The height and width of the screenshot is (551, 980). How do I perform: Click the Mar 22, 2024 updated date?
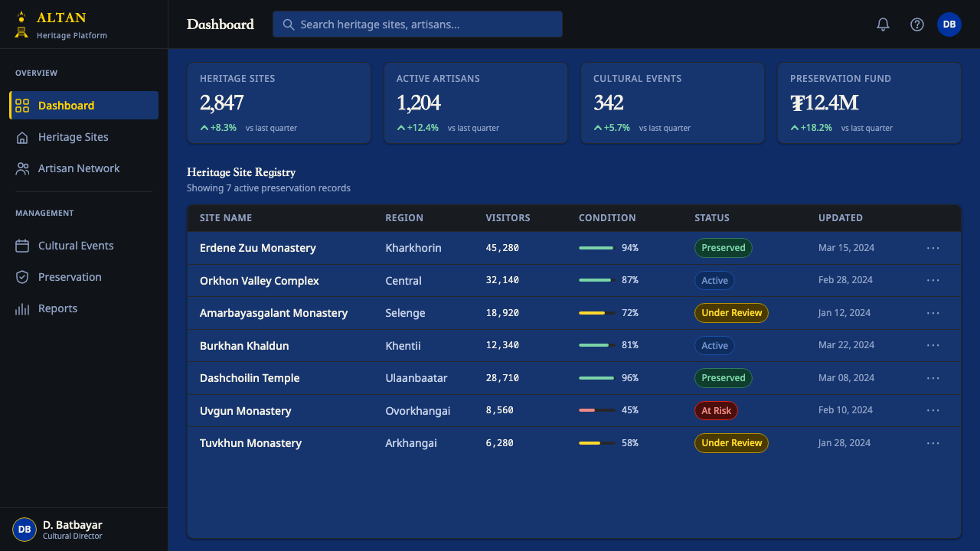click(x=846, y=345)
